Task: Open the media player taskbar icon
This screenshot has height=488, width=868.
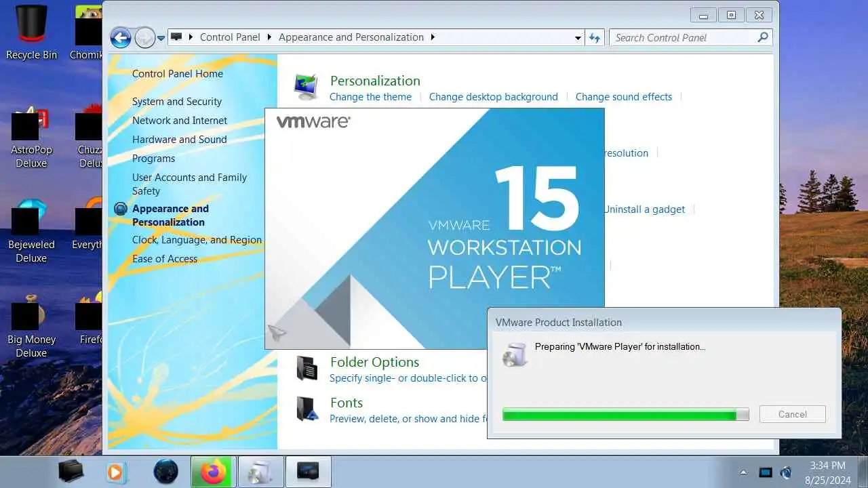Action: (117, 472)
